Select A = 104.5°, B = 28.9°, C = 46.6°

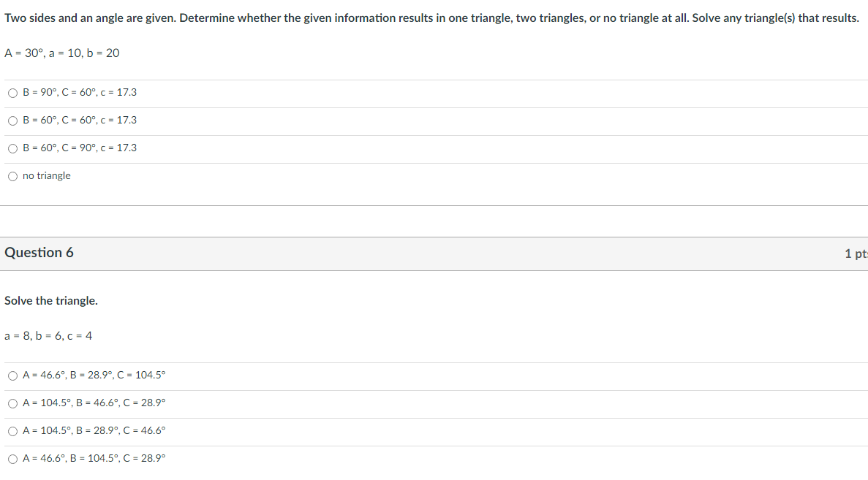coord(13,431)
